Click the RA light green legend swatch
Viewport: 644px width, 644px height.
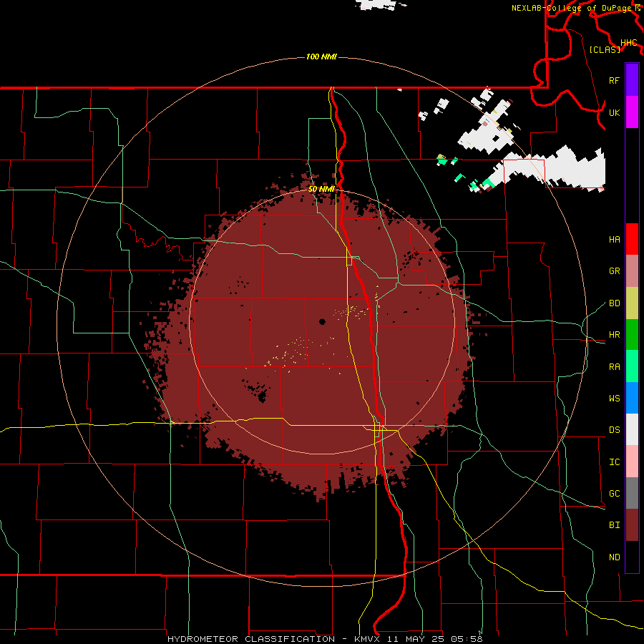click(x=632, y=366)
